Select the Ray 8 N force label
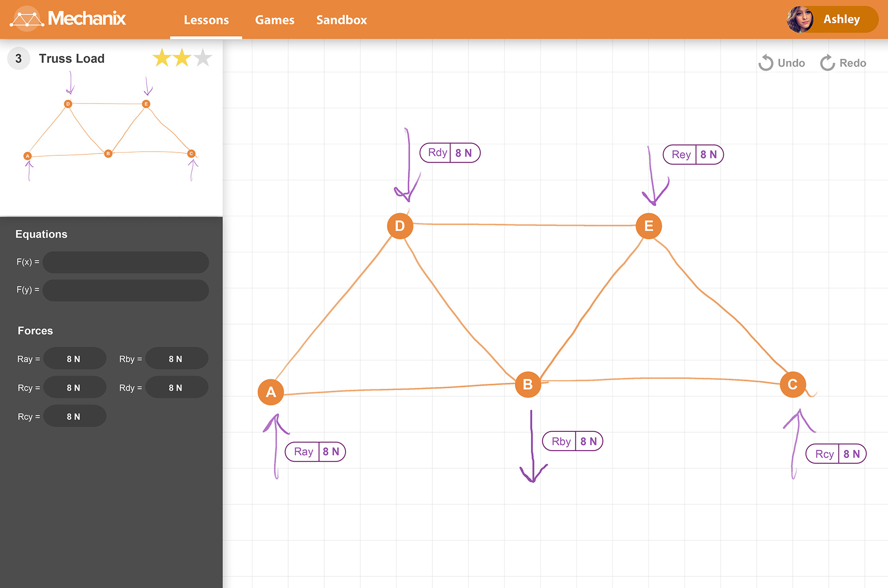 tap(315, 452)
